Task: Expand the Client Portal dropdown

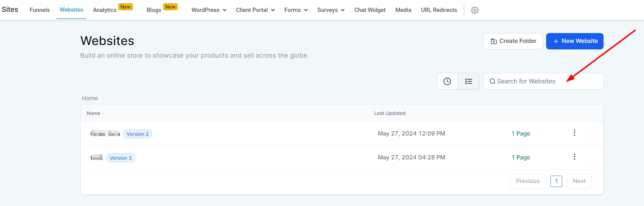Action: [x=255, y=10]
